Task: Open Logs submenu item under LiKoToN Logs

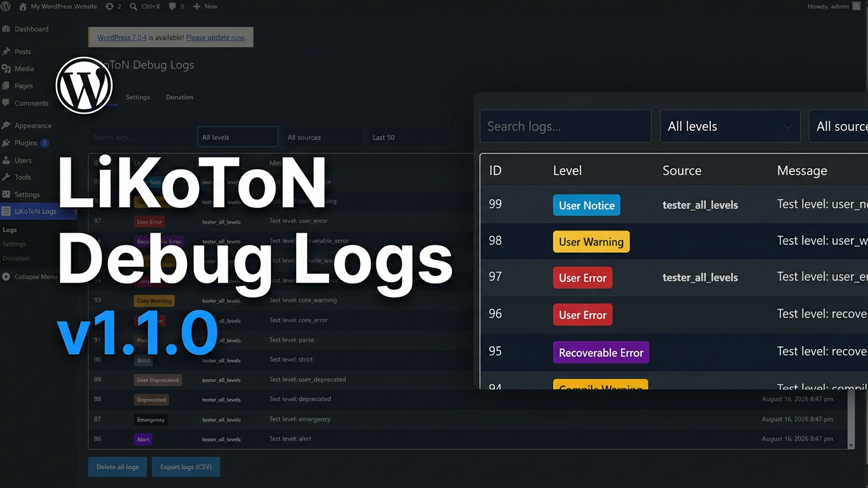Action: [10, 229]
